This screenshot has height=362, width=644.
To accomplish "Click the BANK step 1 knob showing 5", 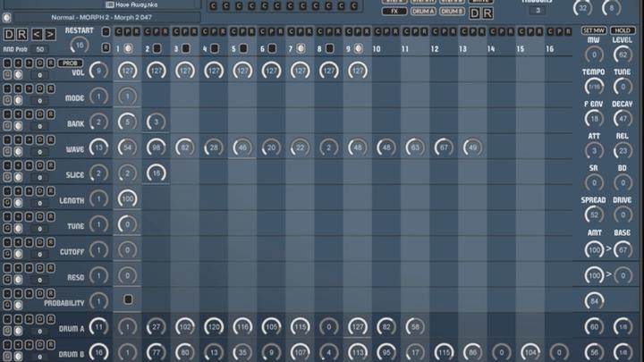I will click(x=127, y=122).
